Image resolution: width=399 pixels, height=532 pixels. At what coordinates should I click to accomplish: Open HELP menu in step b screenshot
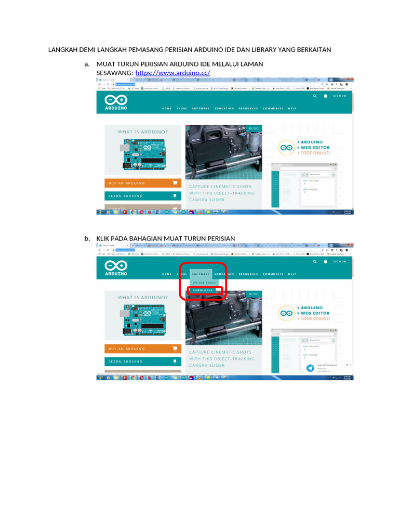[x=292, y=274]
